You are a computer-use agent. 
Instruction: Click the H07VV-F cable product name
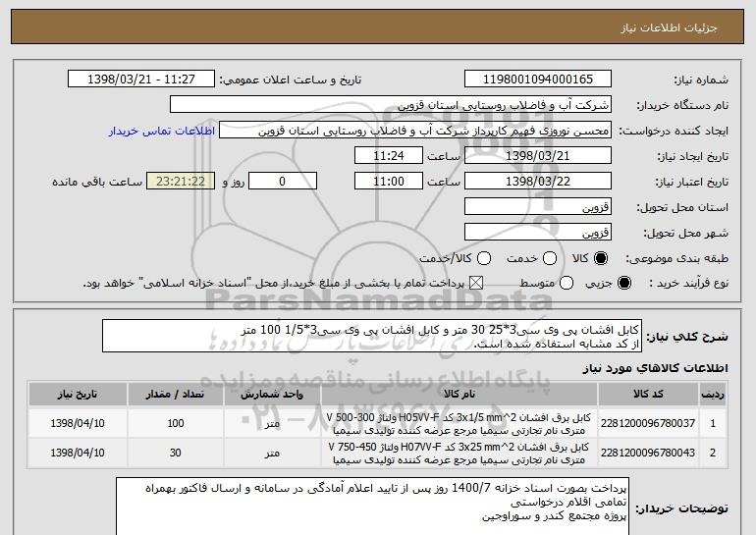(x=459, y=454)
